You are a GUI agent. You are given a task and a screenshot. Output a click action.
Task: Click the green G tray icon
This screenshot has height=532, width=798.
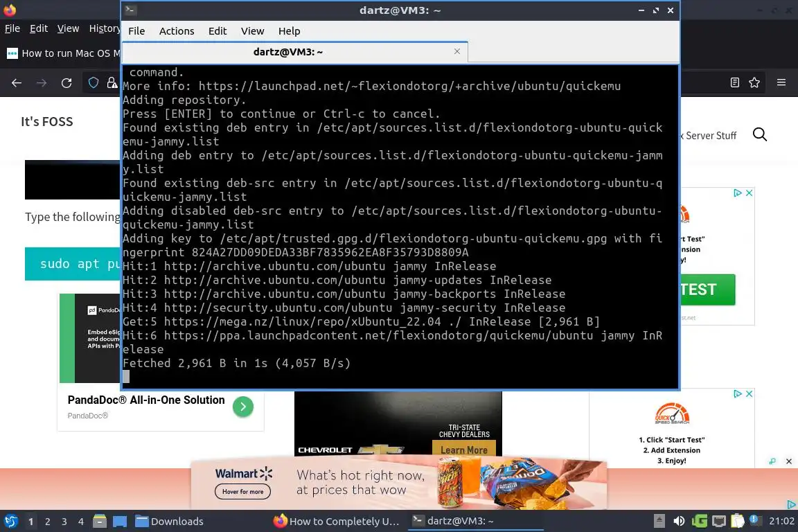click(x=699, y=521)
